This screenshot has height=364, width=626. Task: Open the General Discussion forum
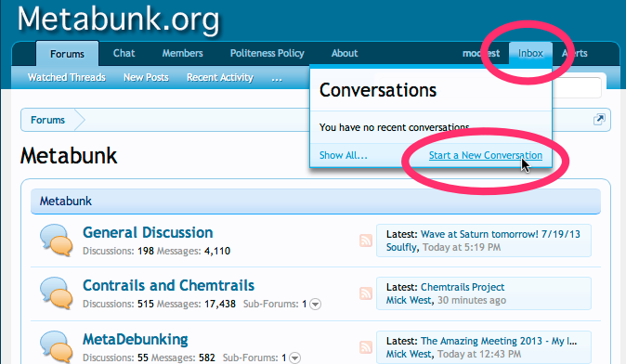tap(148, 232)
